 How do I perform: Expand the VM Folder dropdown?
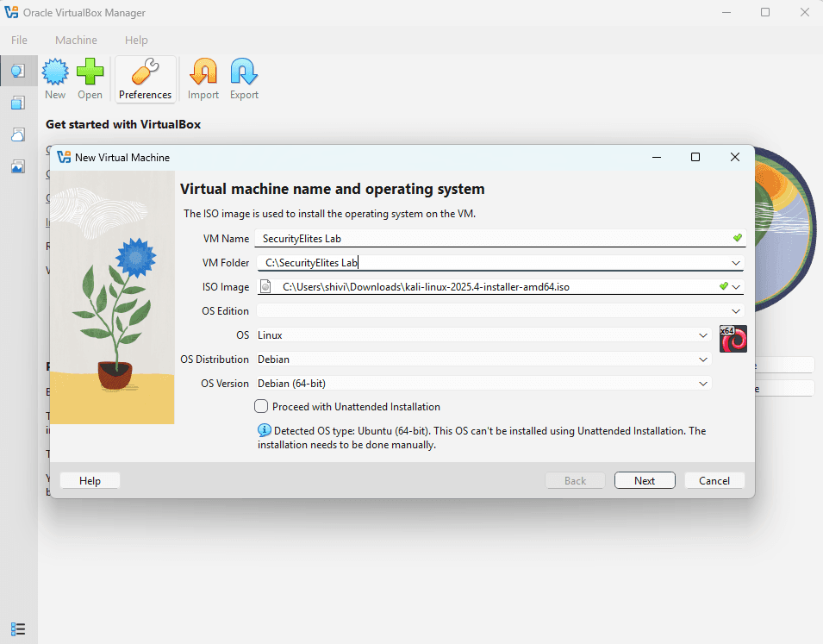coord(736,263)
